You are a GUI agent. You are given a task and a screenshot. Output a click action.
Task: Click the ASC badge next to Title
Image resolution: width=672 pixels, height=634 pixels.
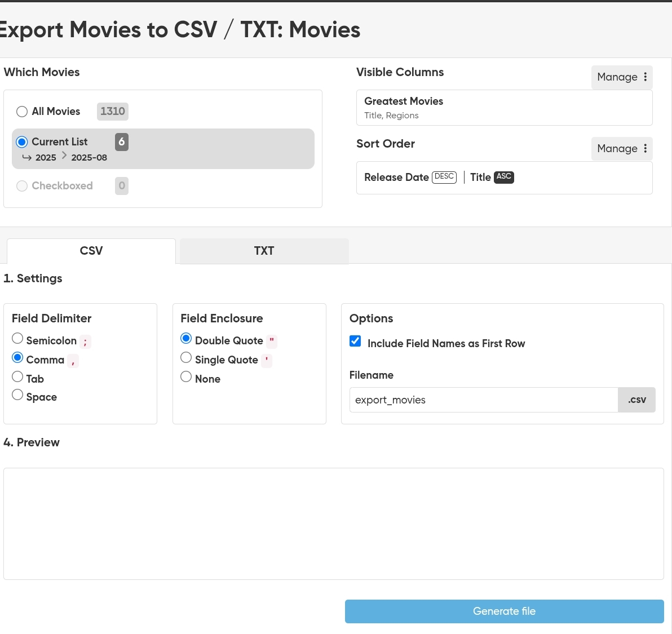(x=503, y=177)
